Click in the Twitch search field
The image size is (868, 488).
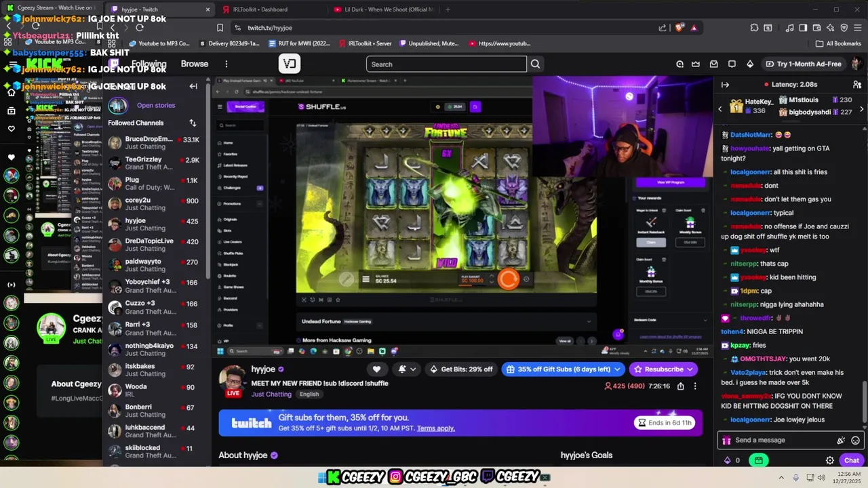(x=446, y=64)
